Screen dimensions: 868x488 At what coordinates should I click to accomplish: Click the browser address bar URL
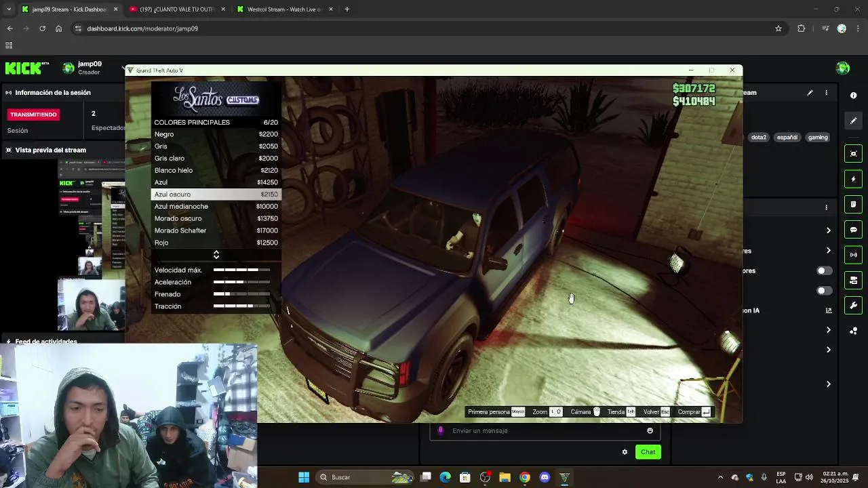142,28
